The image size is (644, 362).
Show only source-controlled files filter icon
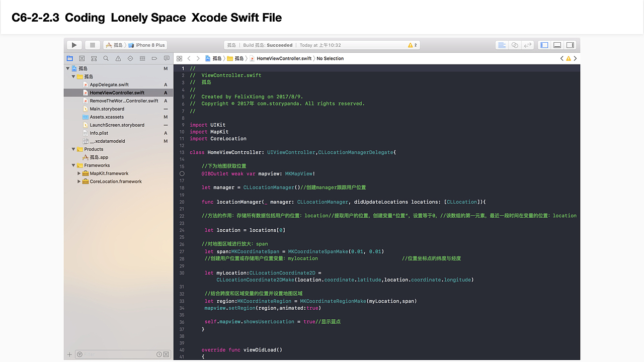coord(166,354)
